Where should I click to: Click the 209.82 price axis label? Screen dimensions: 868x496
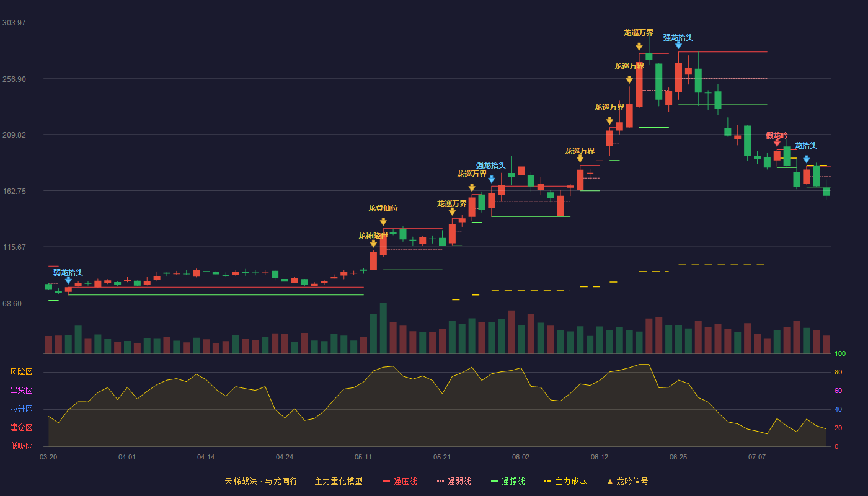[x=14, y=135]
